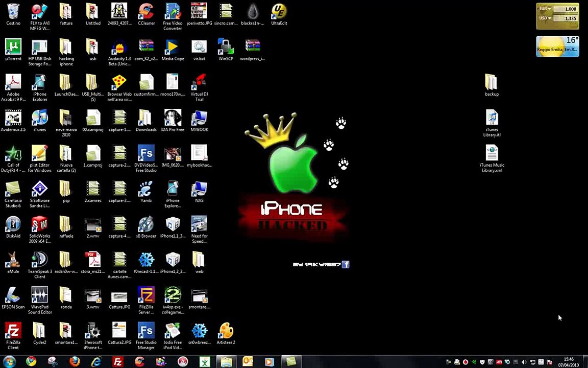Open the Free Video Converter shortcut
Image resolution: width=588 pixels, height=368 pixels.
coord(173,17)
